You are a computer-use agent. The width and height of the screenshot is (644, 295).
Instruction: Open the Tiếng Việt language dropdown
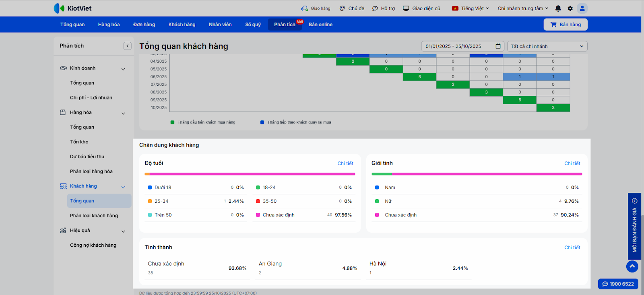[471, 8]
